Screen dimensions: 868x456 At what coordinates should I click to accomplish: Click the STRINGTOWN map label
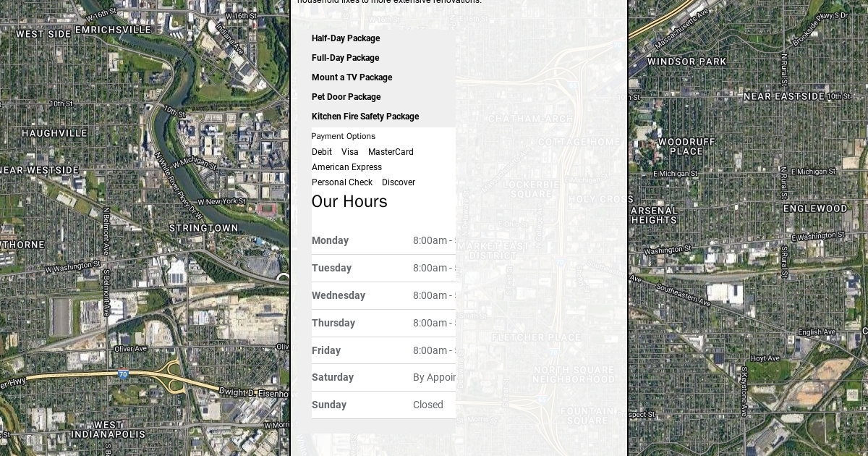tap(203, 228)
